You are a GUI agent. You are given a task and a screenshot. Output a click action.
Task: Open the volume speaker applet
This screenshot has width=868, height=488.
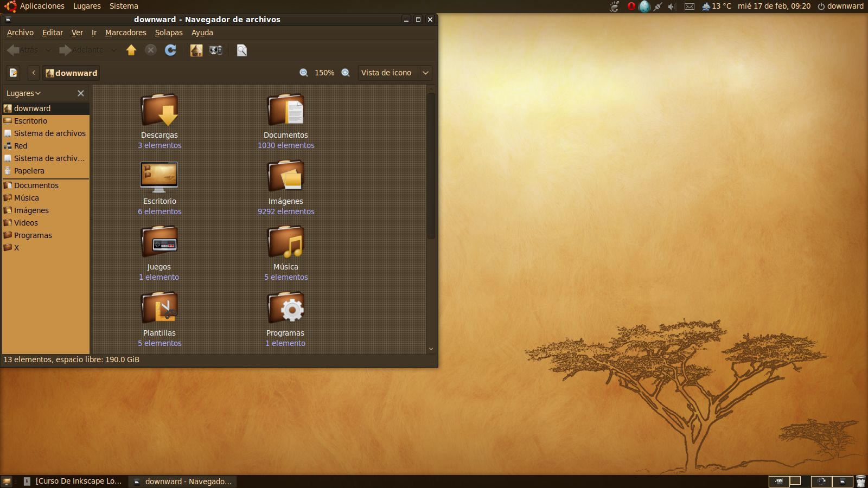pyautogui.click(x=672, y=7)
